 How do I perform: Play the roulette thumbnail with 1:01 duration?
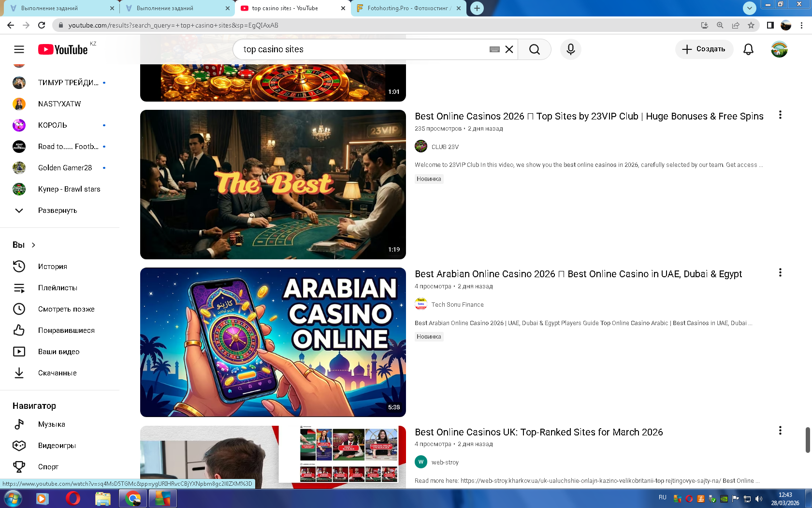273,83
